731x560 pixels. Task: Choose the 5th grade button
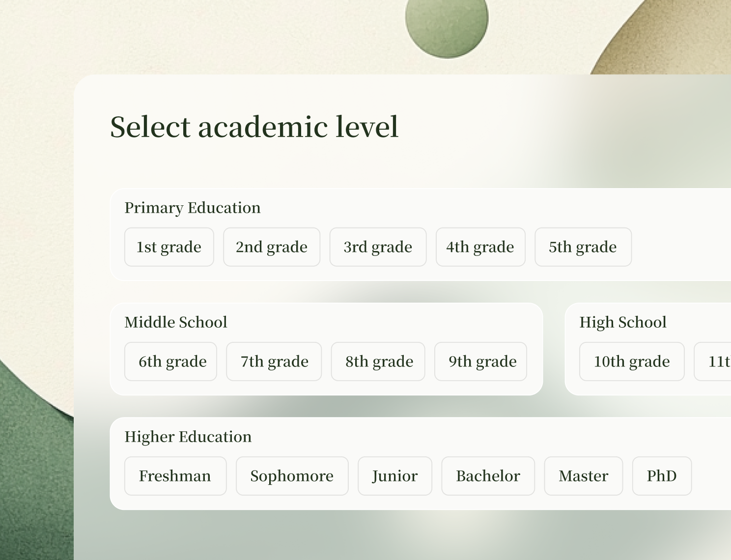click(x=583, y=247)
